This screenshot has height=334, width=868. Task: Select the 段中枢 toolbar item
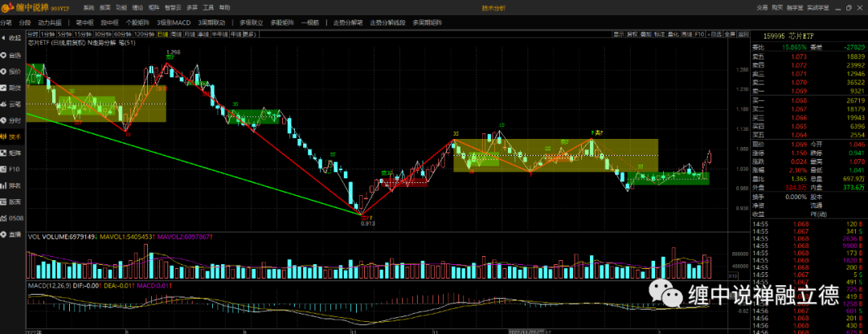tap(109, 22)
